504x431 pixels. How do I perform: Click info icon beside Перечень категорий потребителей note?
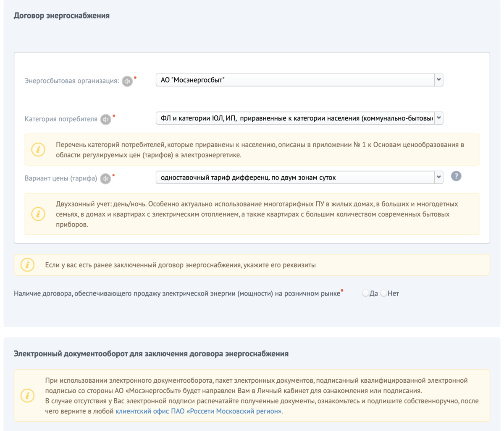(38, 149)
